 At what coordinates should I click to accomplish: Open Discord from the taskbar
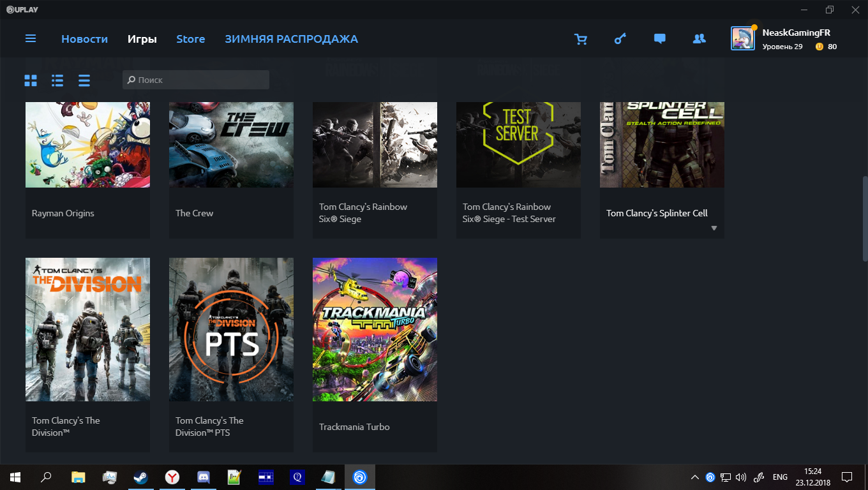coord(203,477)
